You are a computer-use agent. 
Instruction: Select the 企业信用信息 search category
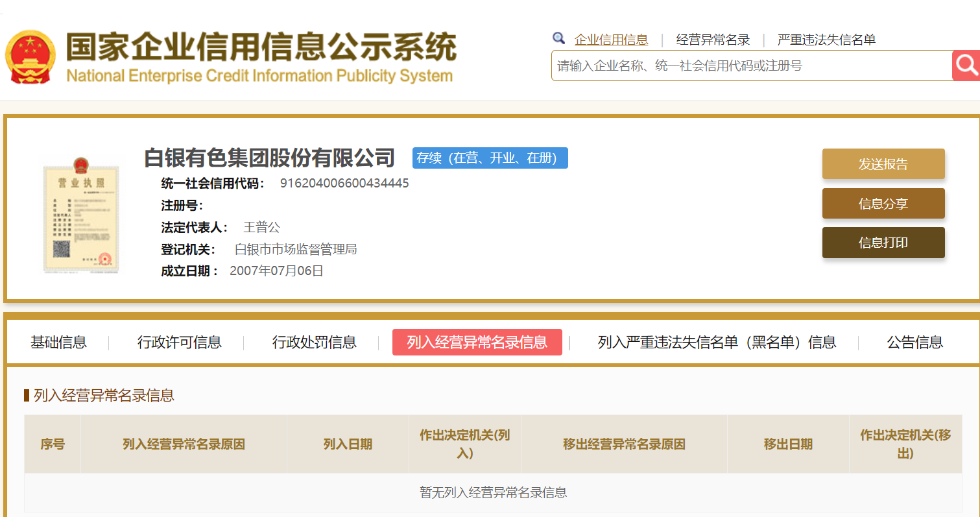click(x=611, y=40)
